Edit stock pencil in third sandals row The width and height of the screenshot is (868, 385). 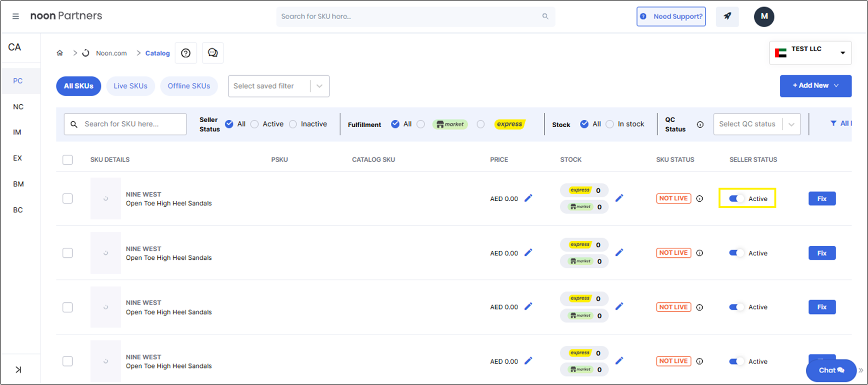619,306
